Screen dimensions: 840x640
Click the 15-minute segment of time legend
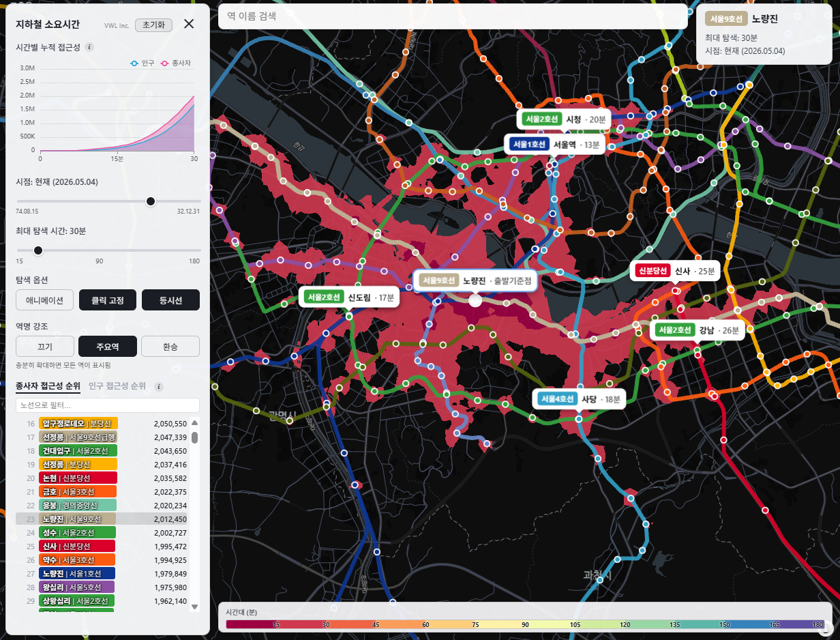pos(276,625)
